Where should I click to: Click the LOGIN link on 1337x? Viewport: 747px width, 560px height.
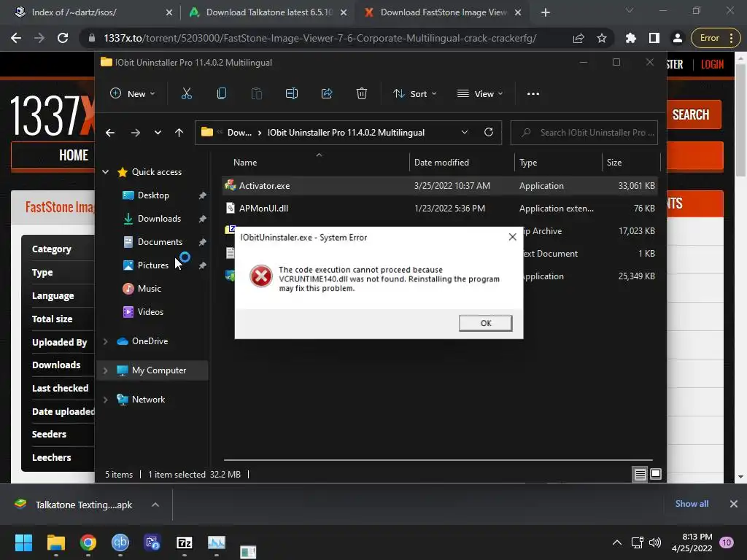(x=712, y=64)
